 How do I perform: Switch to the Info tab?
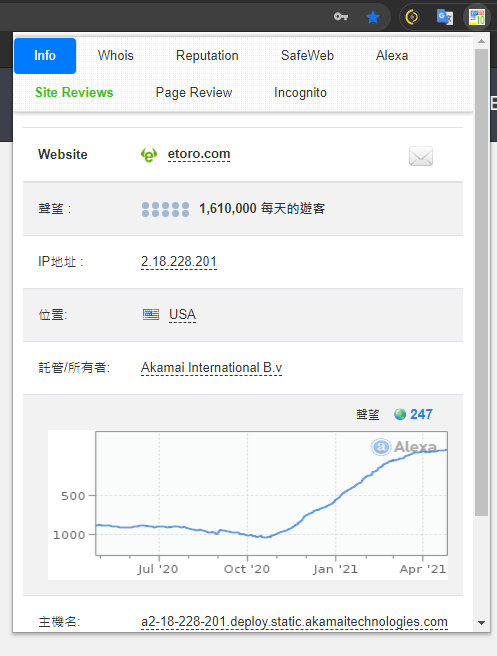tap(45, 56)
